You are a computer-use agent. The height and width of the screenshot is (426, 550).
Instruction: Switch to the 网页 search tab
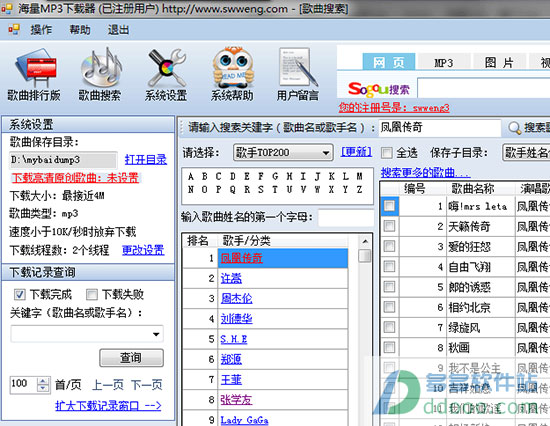pyautogui.click(x=389, y=62)
